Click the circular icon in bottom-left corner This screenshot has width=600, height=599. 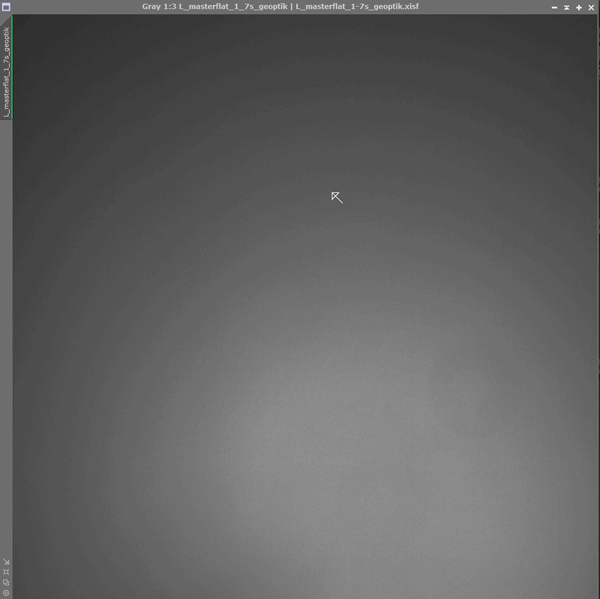tap(6, 592)
